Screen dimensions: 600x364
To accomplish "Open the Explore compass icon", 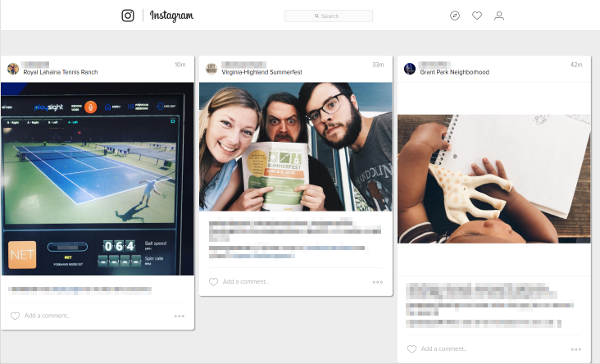I will click(x=455, y=16).
